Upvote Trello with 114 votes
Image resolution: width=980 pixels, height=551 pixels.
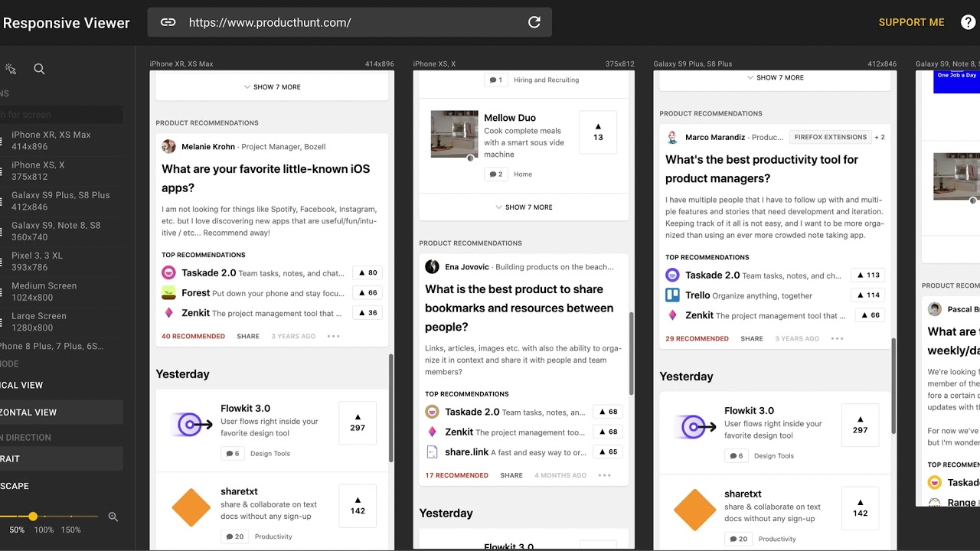(868, 295)
